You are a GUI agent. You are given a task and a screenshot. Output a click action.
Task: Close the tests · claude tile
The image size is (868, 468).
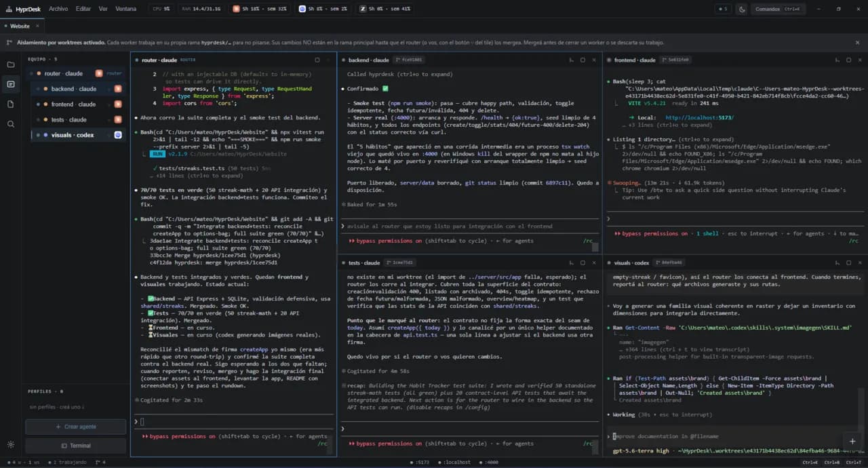click(x=594, y=262)
